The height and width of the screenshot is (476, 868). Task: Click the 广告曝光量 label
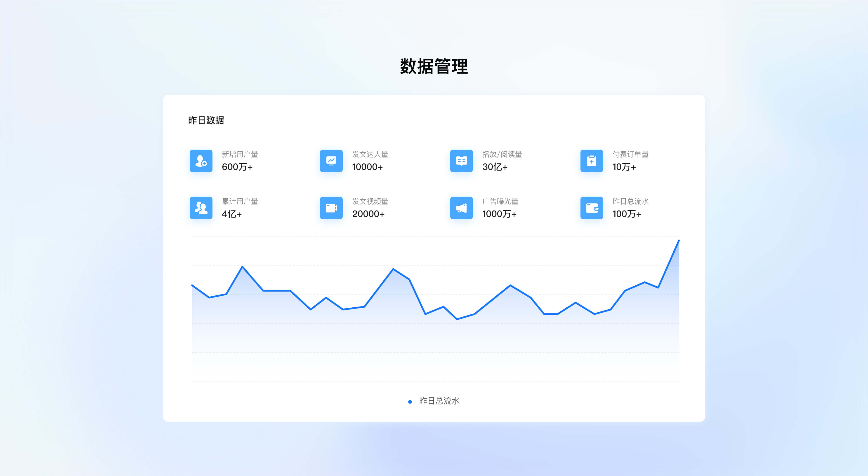(500, 201)
